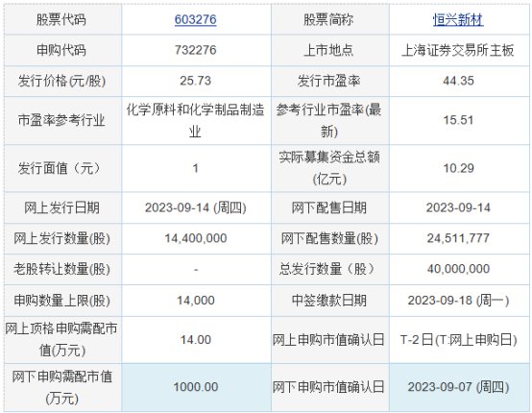Select the total issue value 40,000,000
Screen dimensions: 532x413
[x=458, y=269]
